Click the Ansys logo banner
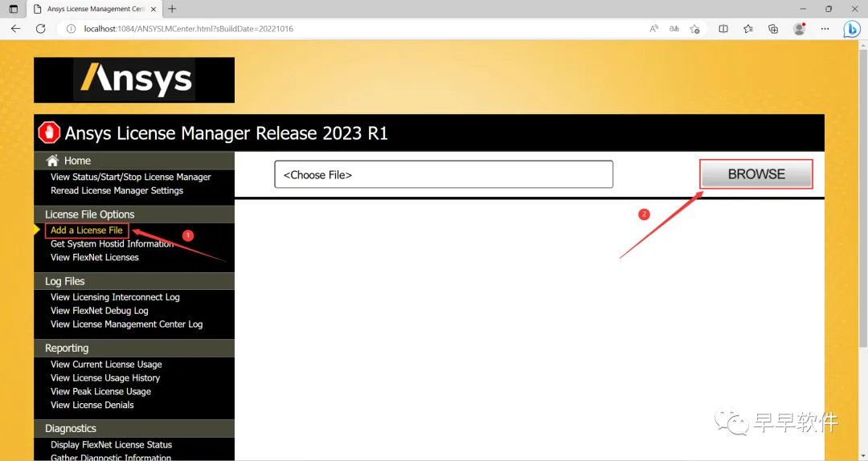This screenshot has height=461, width=868. 134,80
